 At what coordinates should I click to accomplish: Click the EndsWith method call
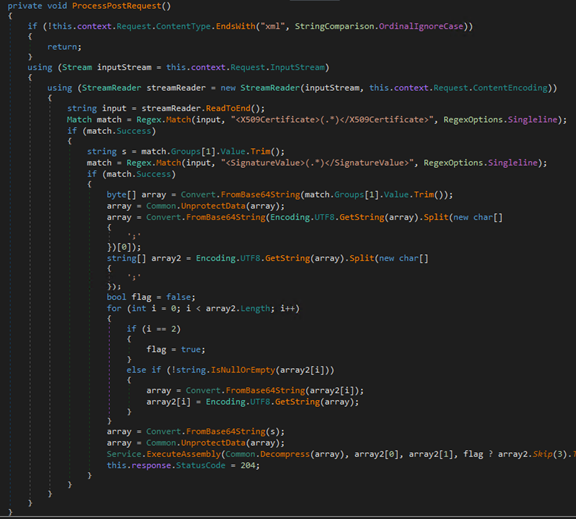coord(235,26)
